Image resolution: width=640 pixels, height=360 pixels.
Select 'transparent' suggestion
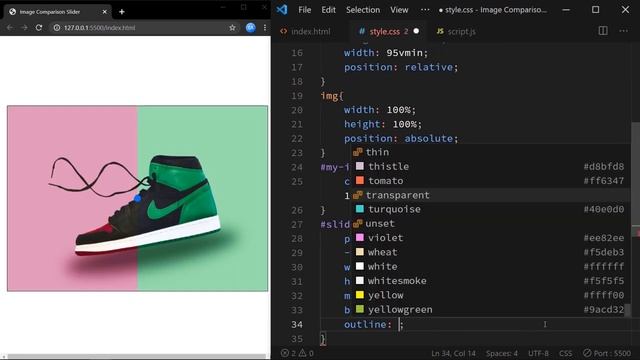tap(490, 195)
